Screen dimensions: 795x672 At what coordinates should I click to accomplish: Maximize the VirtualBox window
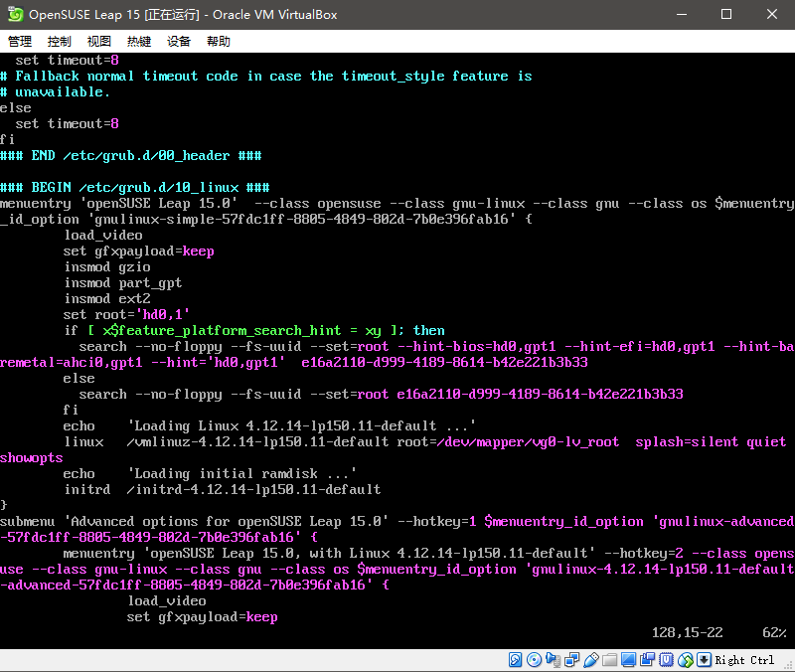[x=726, y=14]
